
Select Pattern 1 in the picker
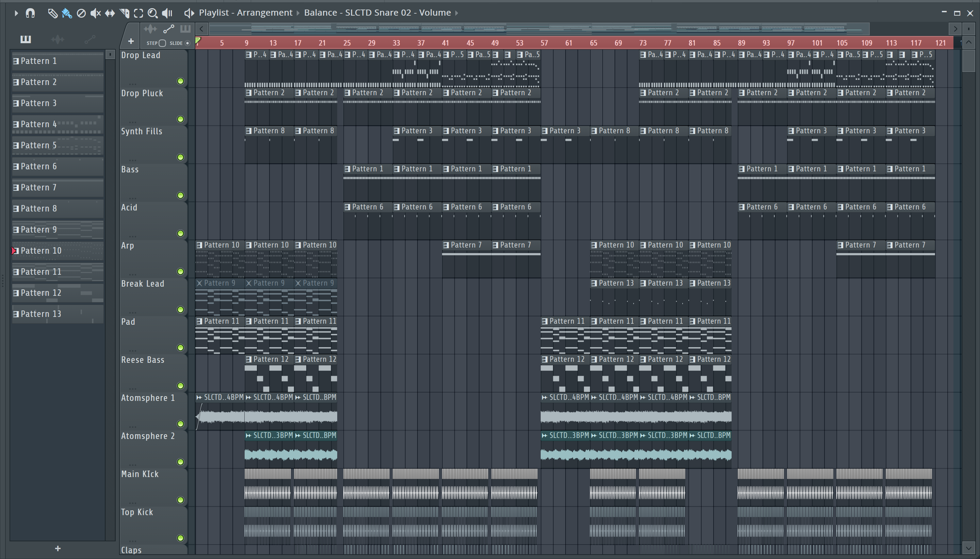point(58,61)
